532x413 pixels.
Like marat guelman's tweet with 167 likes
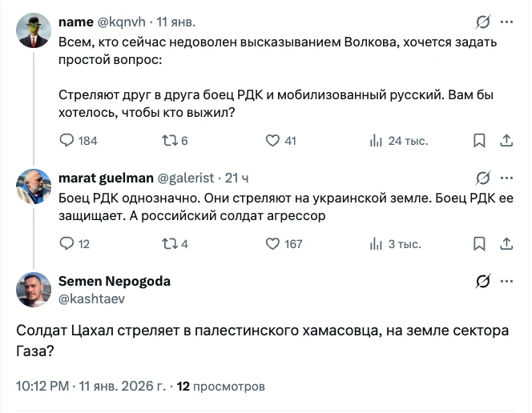click(x=272, y=244)
